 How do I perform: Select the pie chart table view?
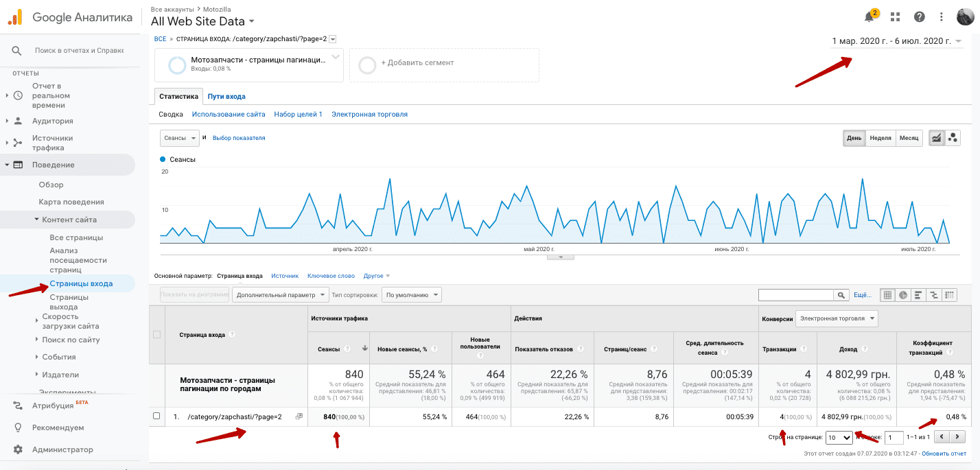coord(903,295)
